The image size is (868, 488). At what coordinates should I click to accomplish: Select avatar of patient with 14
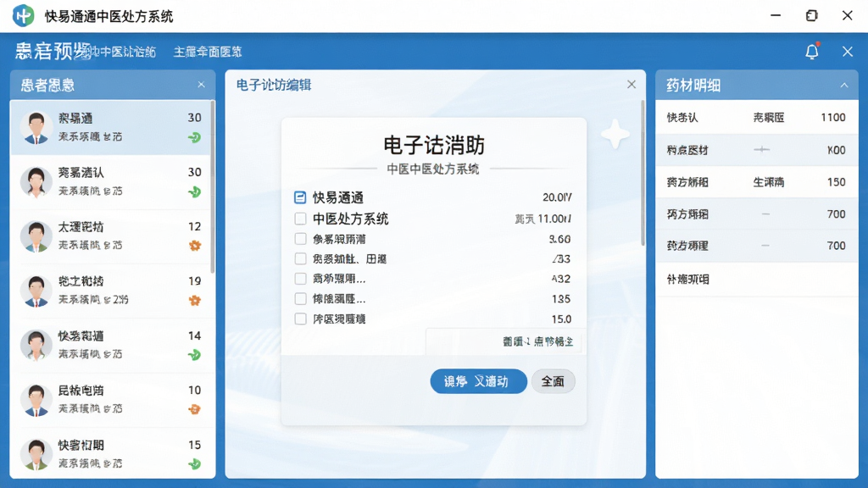coord(36,346)
